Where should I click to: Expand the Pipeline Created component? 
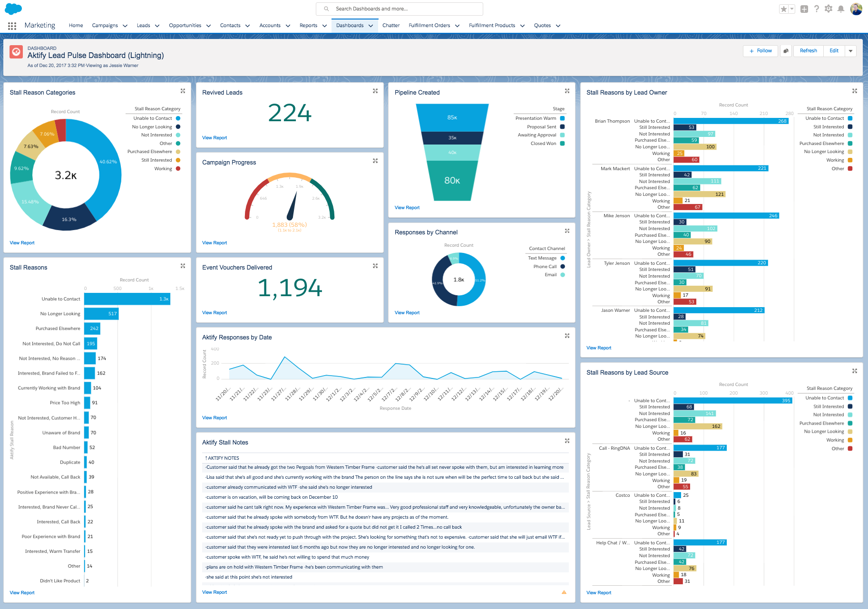pos(567,91)
